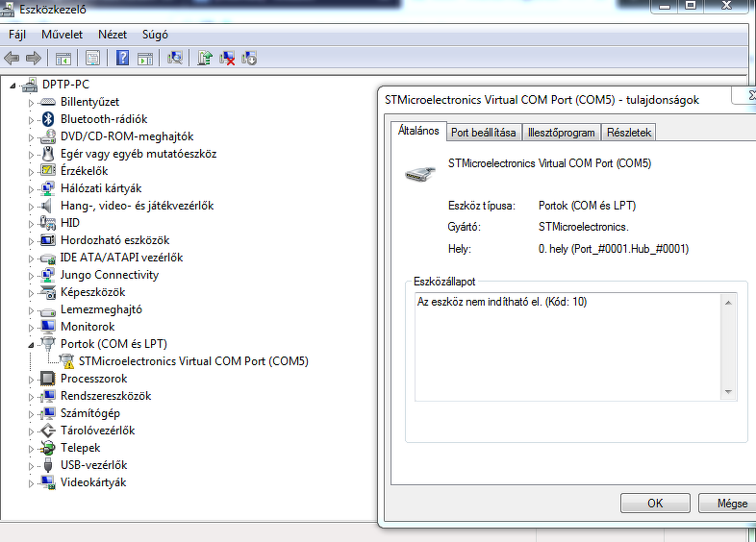
Task: Select STMicroelectronics Virtual COM Port (COM5) tree item
Action: click(193, 361)
